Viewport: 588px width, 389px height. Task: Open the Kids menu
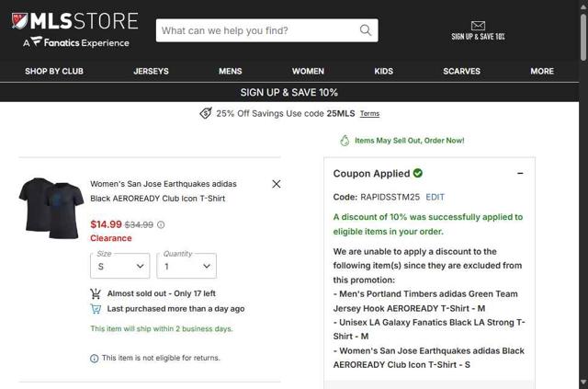[x=384, y=72]
